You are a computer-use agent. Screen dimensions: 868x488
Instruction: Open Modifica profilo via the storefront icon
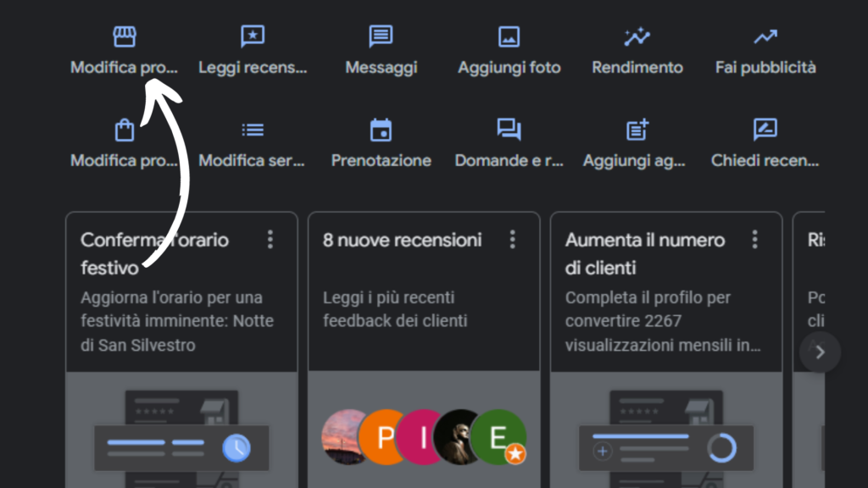pyautogui.click(x=125, y=36)
